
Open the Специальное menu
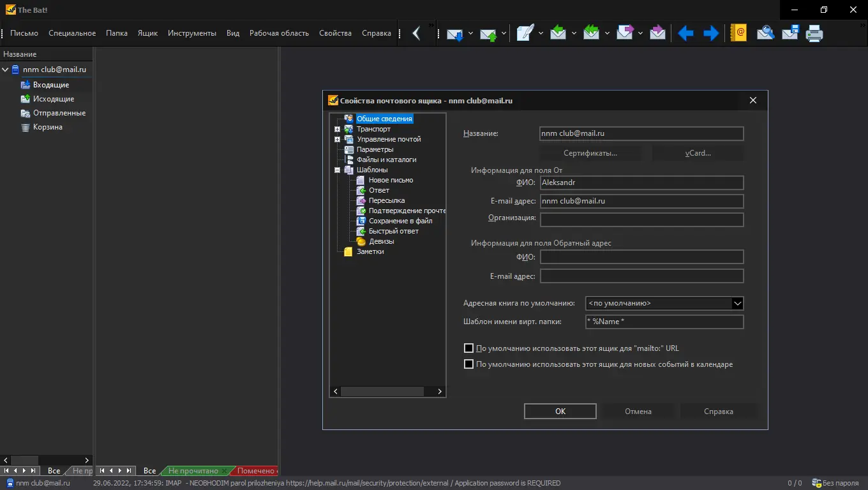pyautogui.click(x=72, y=33)
